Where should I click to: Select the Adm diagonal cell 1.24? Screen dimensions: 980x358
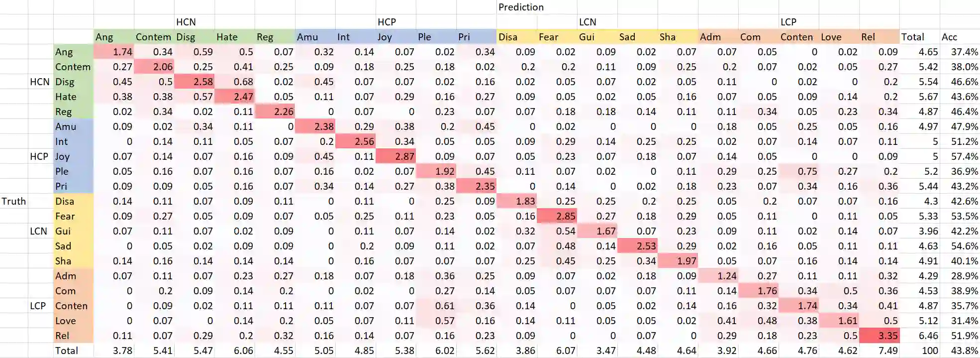[718, 276]
